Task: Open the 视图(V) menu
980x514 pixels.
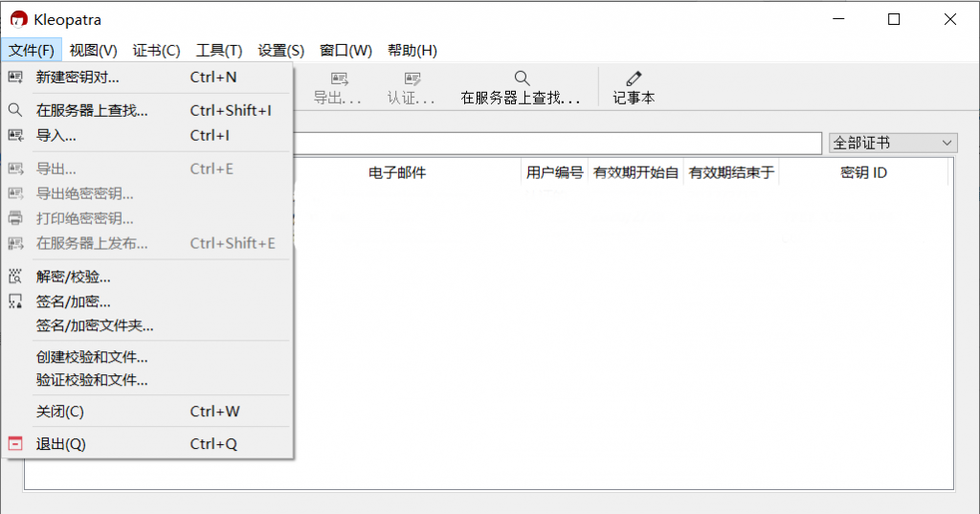Action: pos(93,51)
